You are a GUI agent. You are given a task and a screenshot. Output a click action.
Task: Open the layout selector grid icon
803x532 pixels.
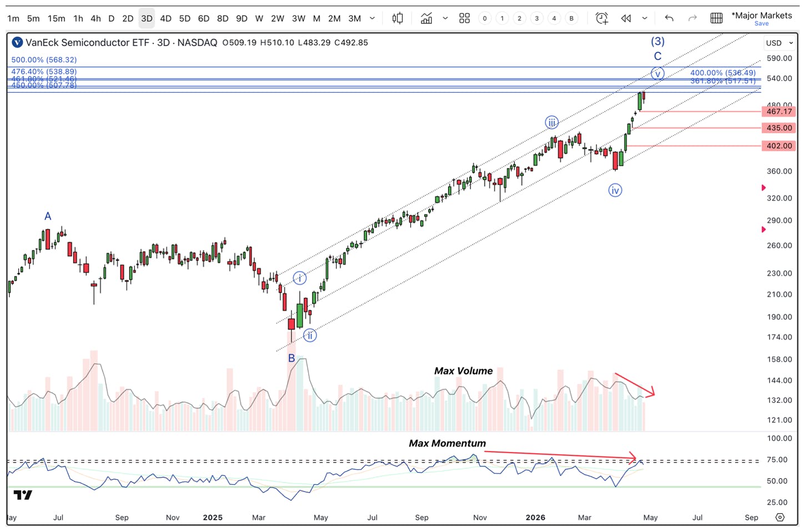tap(716, 18)
